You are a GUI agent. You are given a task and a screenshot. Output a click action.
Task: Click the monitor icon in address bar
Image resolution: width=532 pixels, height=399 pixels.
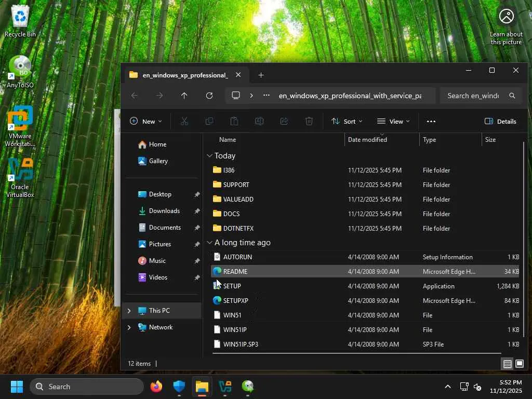[236, 96]
